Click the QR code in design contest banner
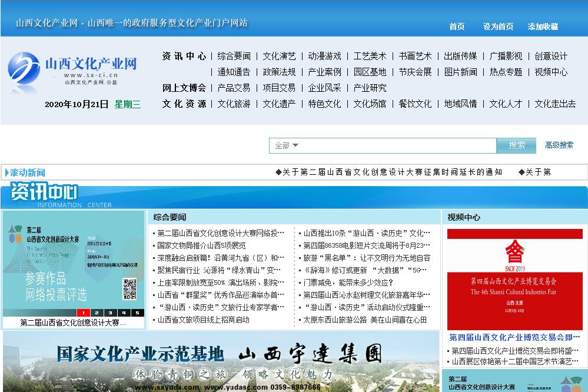The image size is (588, 392). pyautogui.click(x=129, y=289)
